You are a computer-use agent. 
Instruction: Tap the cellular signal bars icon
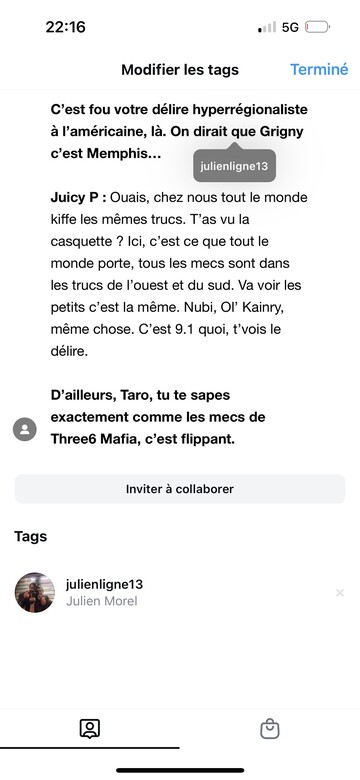tap(267, 27)
